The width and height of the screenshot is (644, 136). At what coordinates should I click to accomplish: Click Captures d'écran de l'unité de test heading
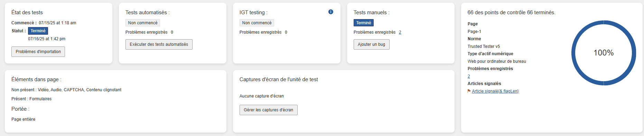[279, 79]
